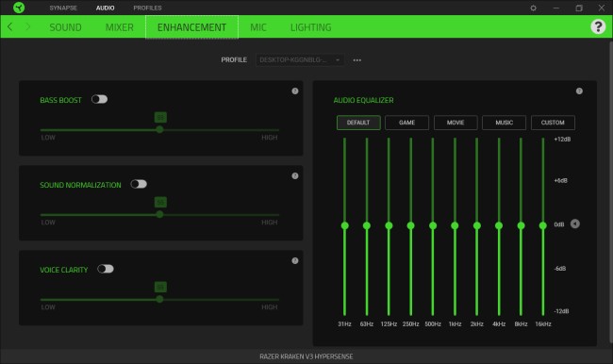Click the 16kHz equalizer slider handle
This screenshot has width=613, height=364.
542,225
